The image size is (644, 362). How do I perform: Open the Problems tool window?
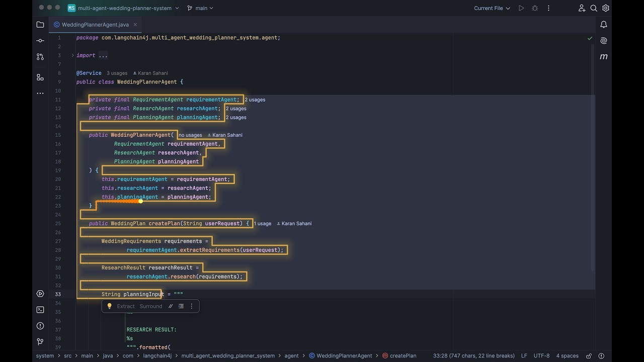point(40,326)
